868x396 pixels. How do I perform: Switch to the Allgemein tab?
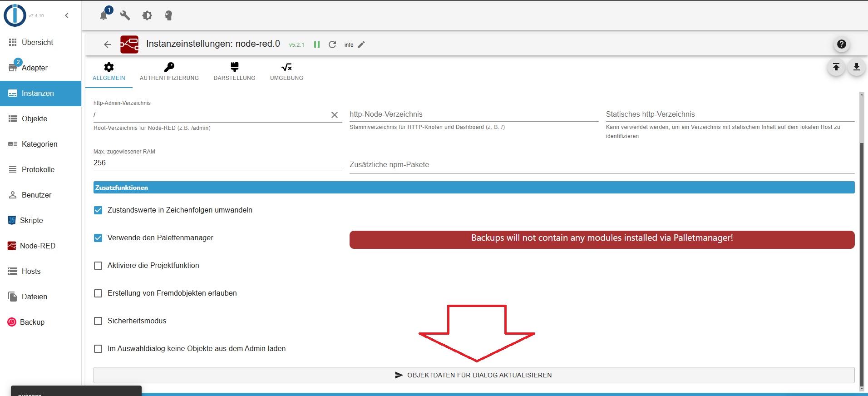pyautogui.click(x=109, y=72)
